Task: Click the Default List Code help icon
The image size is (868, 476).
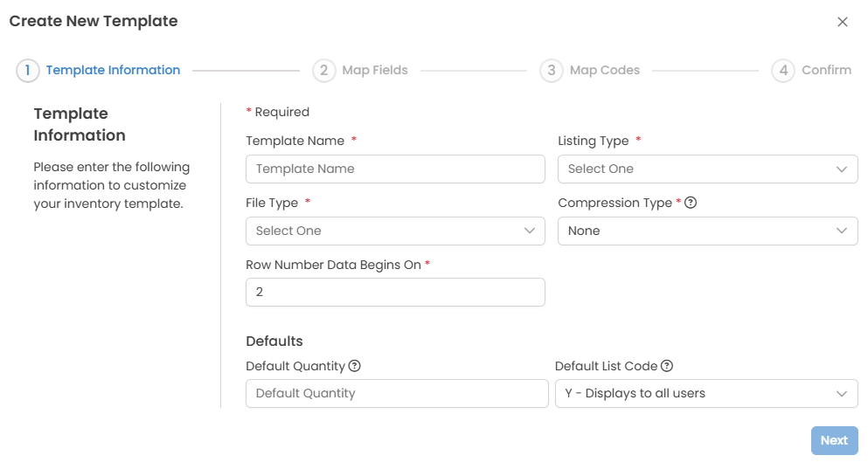Action: tap(667, 366)
